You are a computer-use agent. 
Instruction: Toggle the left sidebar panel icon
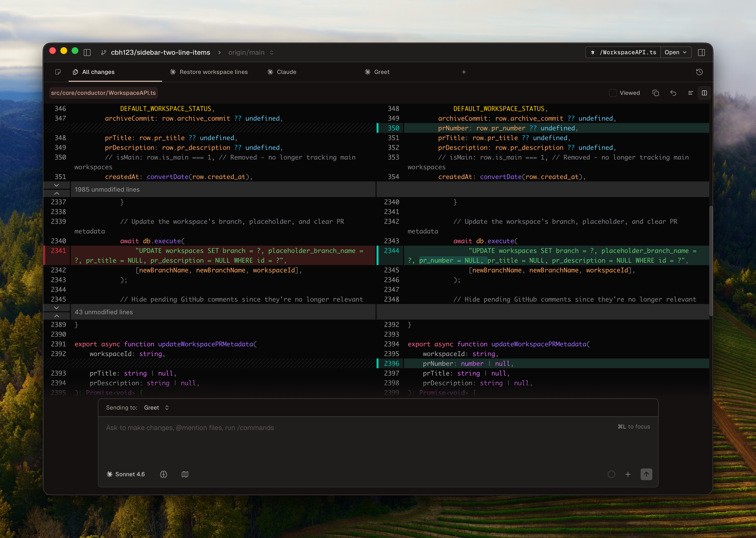[87, 52]
